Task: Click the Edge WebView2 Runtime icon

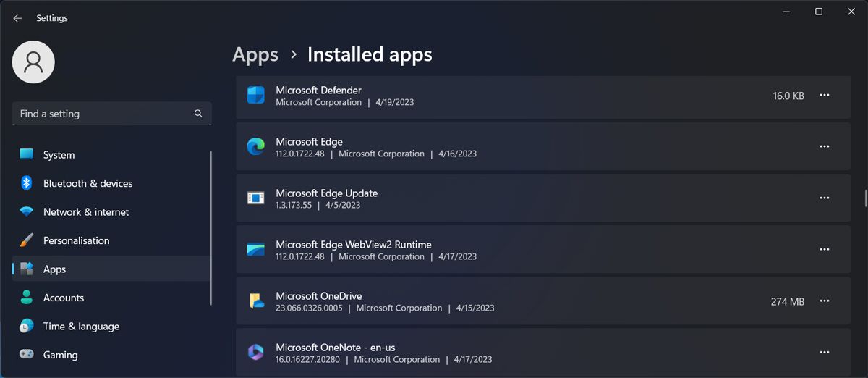Action: [256, 250]
